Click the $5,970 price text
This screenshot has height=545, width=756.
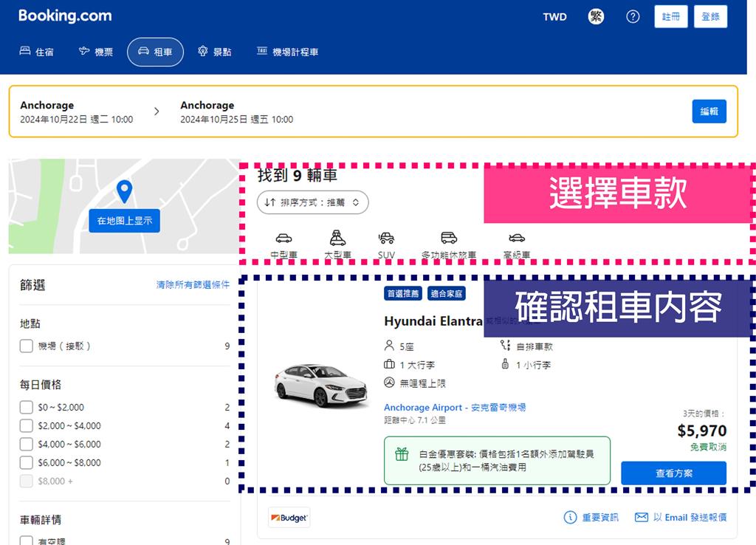701,431
